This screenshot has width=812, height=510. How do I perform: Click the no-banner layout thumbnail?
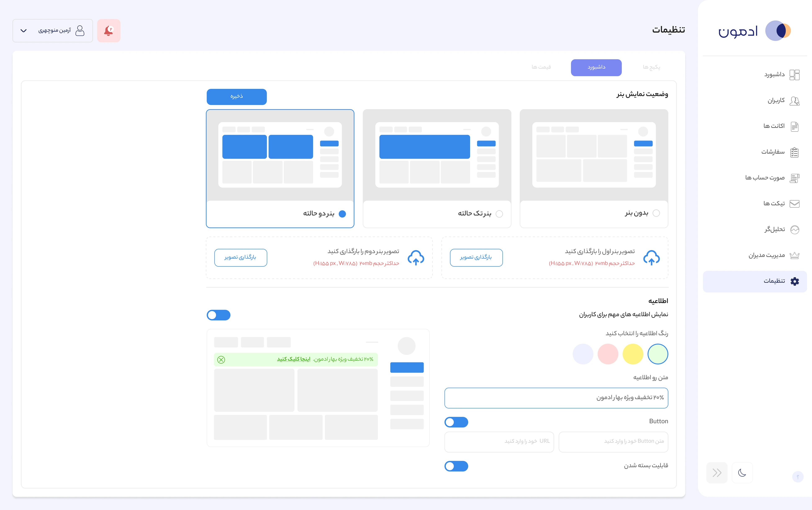(x=594, y=155)
